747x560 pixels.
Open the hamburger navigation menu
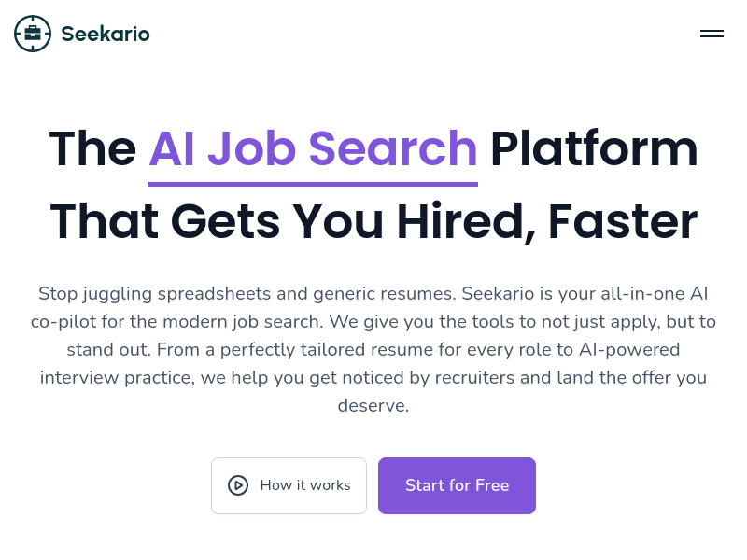[x=712, y=34]
